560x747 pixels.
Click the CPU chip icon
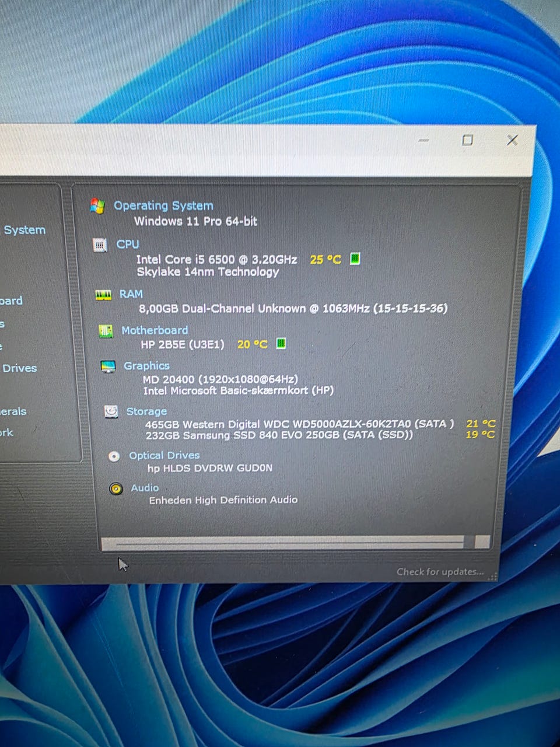[x=100, y=245]
